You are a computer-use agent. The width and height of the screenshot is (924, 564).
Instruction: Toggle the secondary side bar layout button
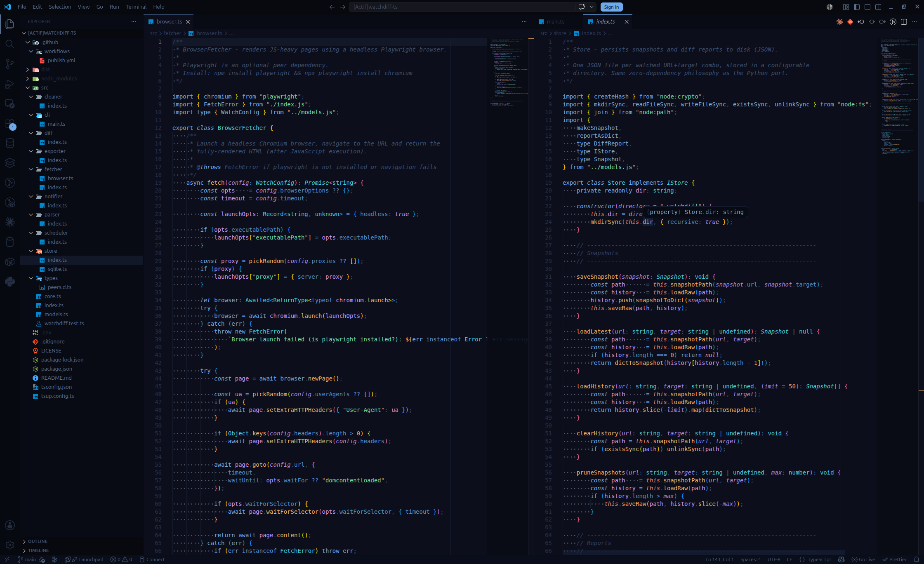pos(878,7)
